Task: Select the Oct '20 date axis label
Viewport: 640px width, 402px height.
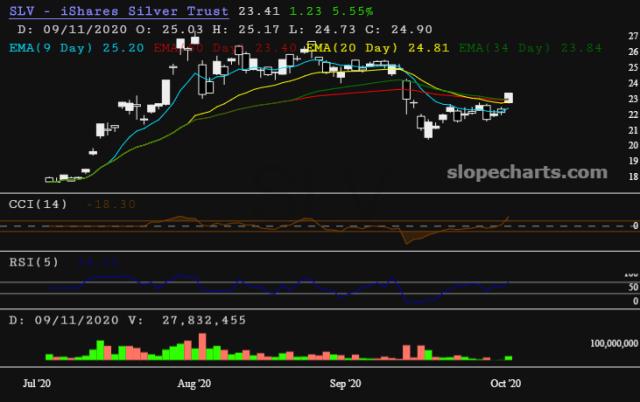Action: coord(506,383)
